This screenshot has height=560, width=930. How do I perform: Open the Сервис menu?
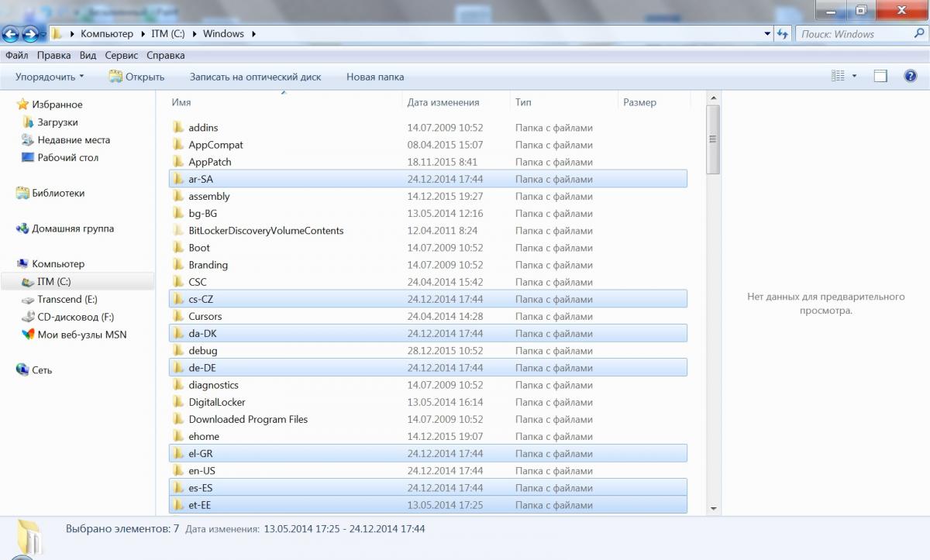[x=121, y=55]
